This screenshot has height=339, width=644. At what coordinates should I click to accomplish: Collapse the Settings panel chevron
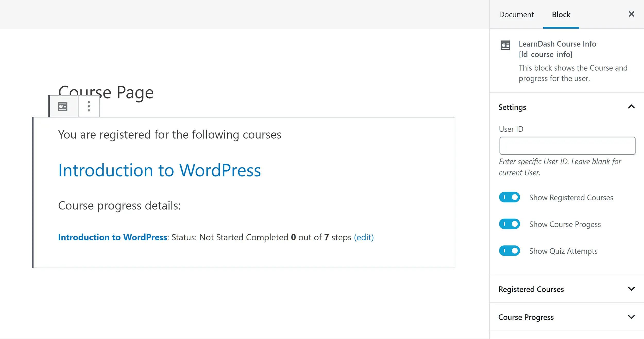[x=631, y=107]
